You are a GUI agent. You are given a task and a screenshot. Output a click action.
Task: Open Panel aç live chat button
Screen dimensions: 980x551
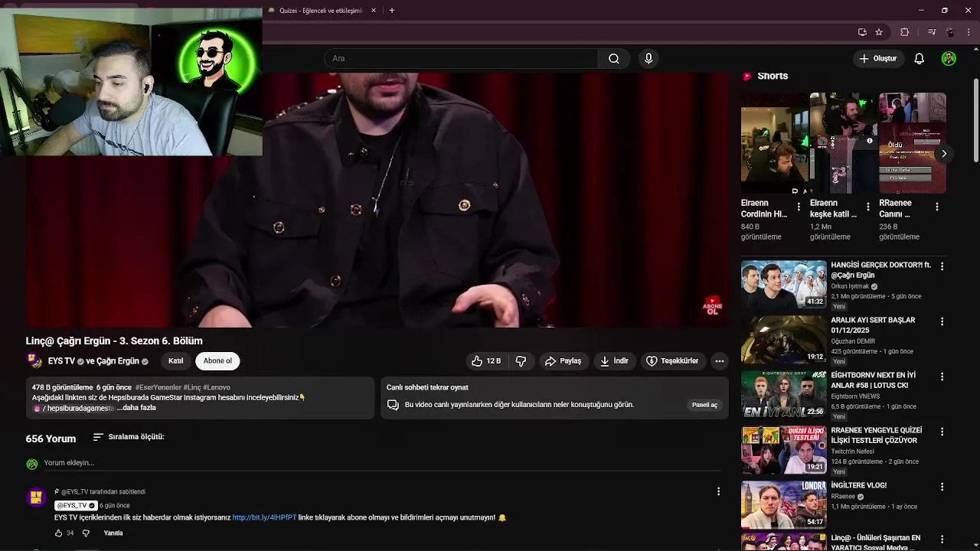coord(704,405)
